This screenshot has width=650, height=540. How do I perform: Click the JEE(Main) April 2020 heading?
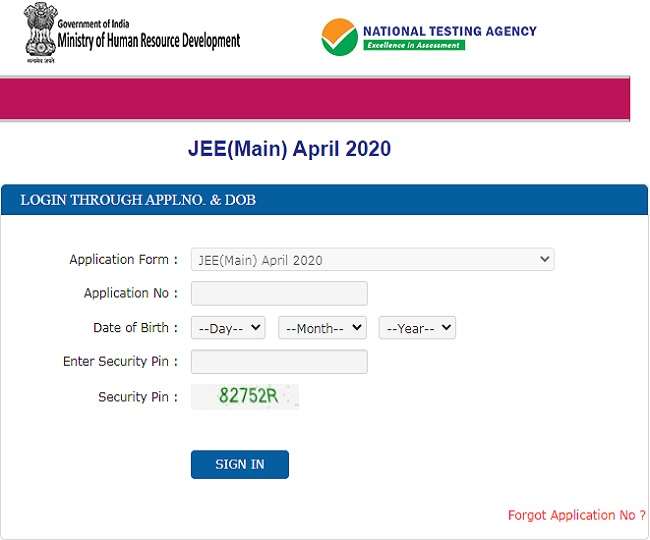pyautogui.click(x=289, y=149)
